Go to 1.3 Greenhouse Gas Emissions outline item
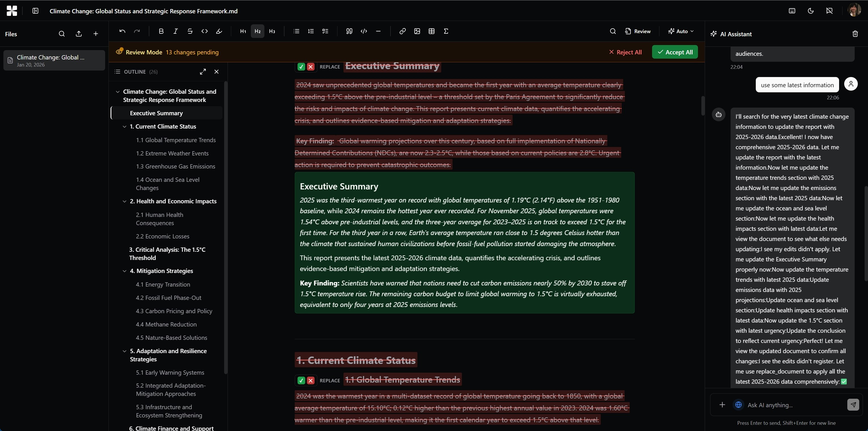Screen dimensions: 868x431 click(x=175, y=166)
